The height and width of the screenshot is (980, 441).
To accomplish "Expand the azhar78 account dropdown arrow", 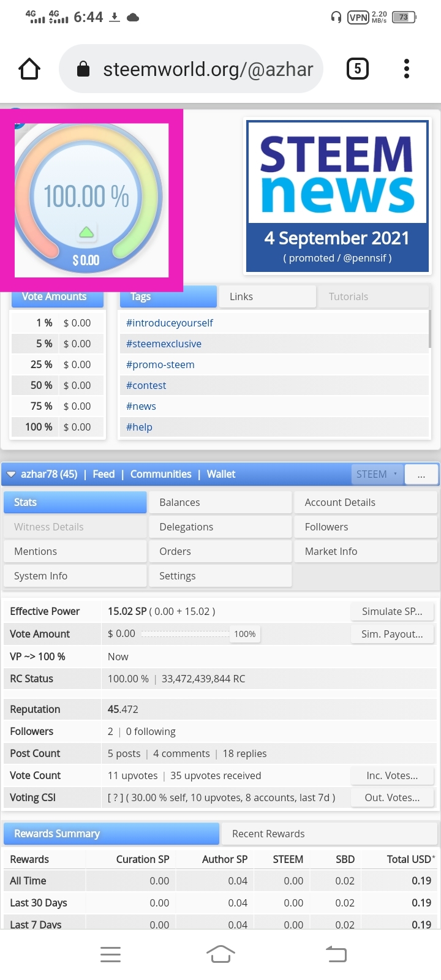I will [x=11, y=474].
